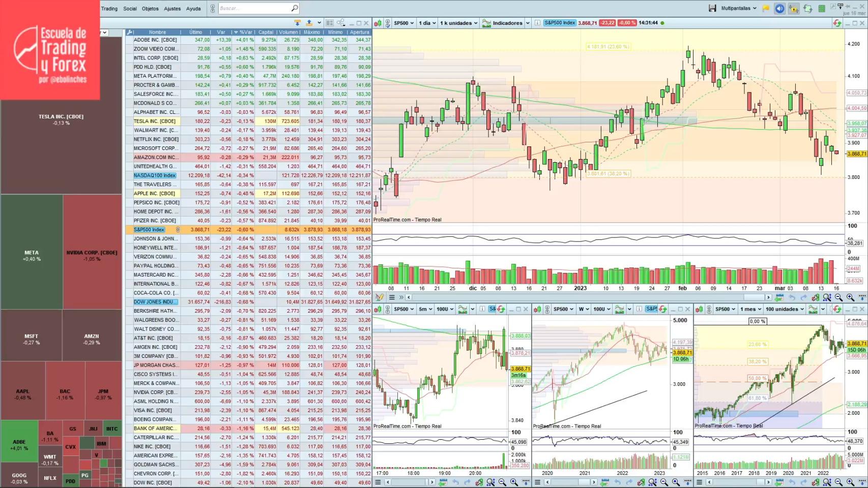Screen dimensions: 868x488
Task: Click the candlestick chart style icon in main chart
Action: 378,23
